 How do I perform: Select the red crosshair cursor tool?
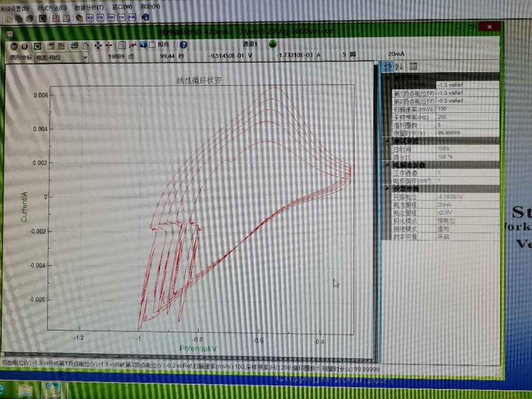[109, 45]
